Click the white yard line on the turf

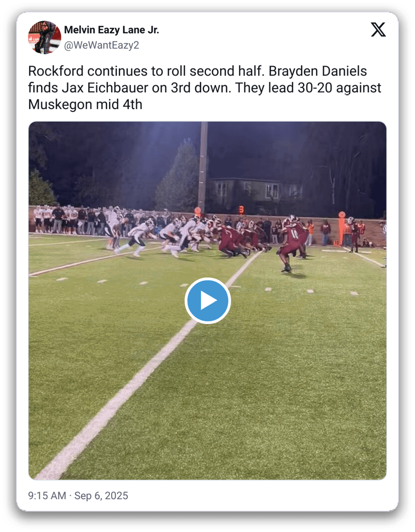coord(149,366)
